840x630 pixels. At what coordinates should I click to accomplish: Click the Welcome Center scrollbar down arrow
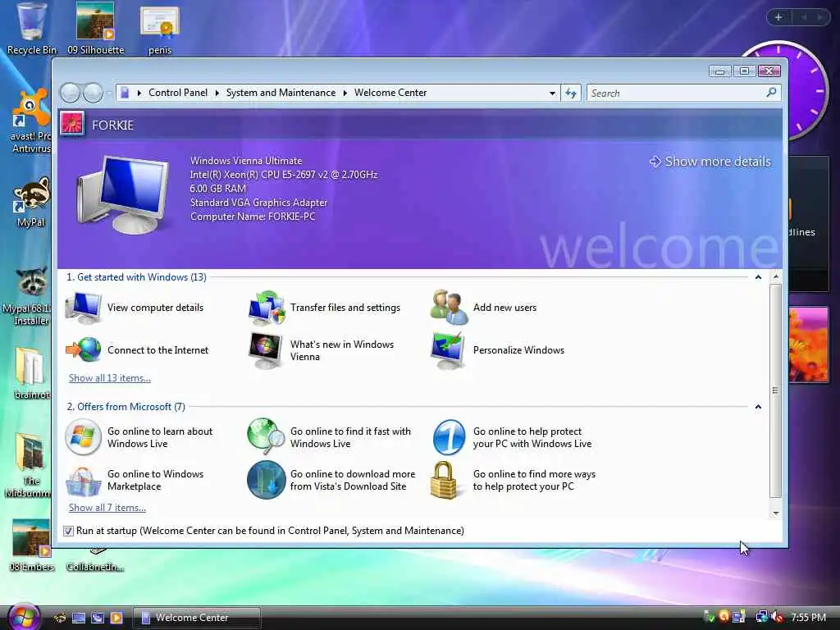pyautogui.click(x=776, y=514)
